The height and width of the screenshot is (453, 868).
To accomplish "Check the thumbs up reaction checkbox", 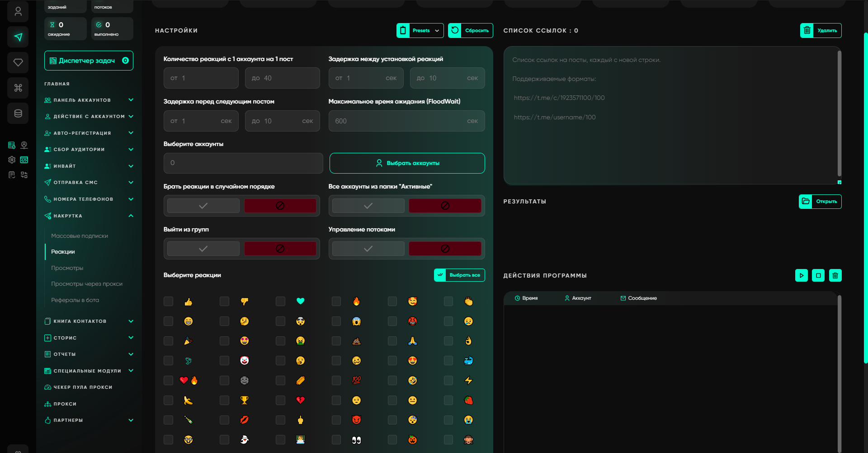I will pos(169,302).
